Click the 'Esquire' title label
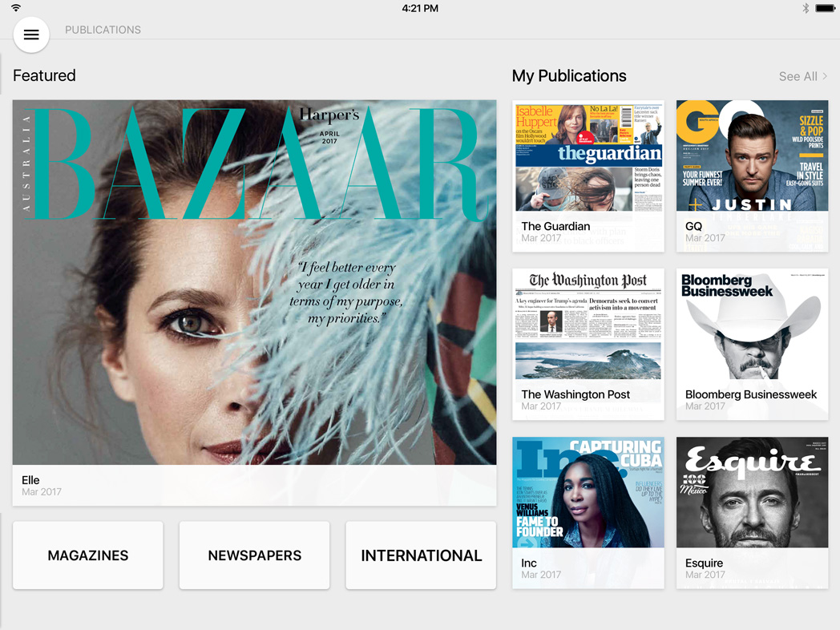The height and width of the screenshot is (630, 840). pyautogui.click(x=704, y=563)
